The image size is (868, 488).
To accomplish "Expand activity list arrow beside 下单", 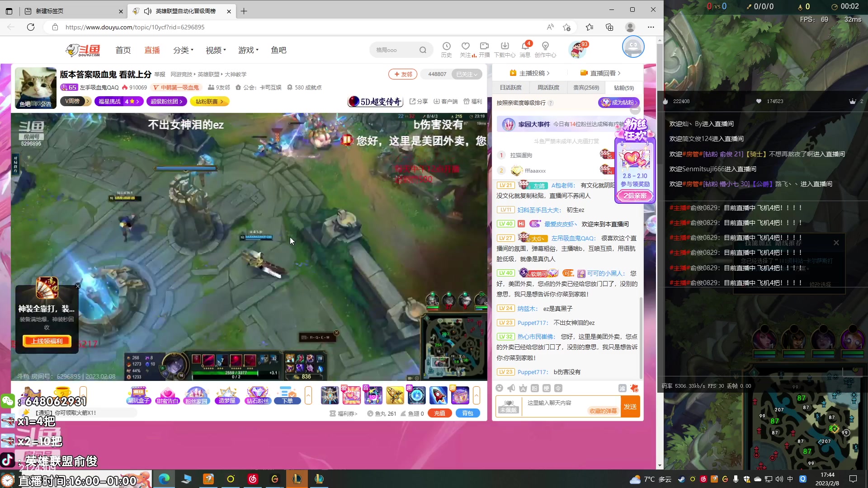I will tap(308, 395).
